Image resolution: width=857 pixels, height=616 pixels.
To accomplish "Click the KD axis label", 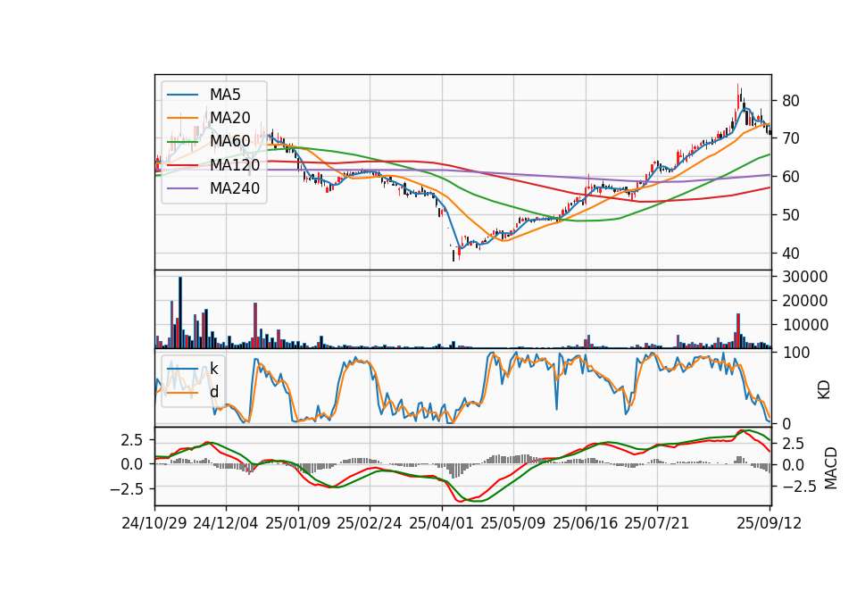I will (824, 390).
